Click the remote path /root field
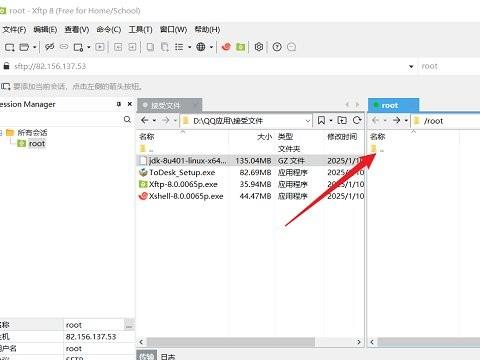Image resolution: width=480 pixels, height=360 pixels. 446,121
